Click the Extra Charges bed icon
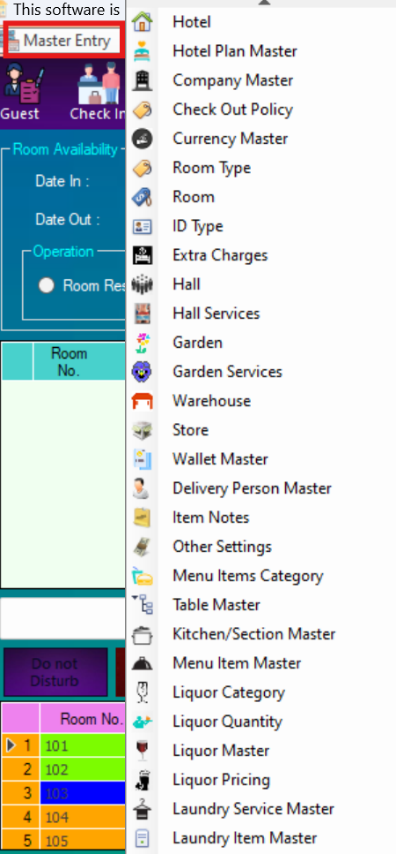This screenshot has width=396, height=854. click(142, 255)
